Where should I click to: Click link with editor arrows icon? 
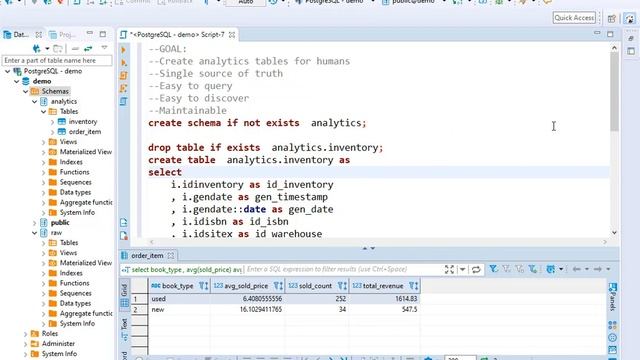click(x=88, y=49)
